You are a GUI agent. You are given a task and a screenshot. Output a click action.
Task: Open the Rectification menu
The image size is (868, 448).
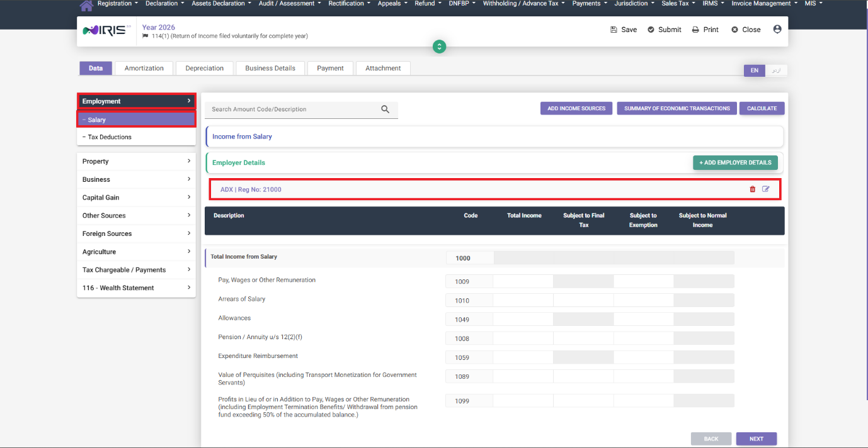click(350, 4)
